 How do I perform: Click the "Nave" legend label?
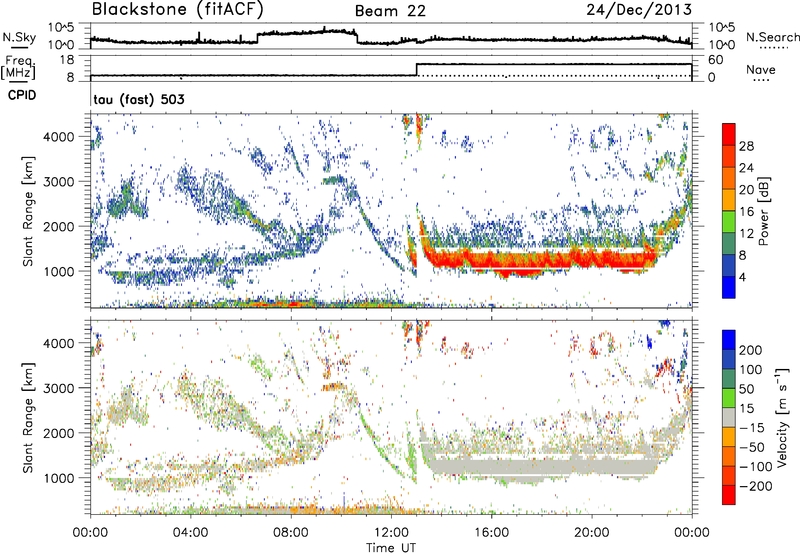click(761, 69)
